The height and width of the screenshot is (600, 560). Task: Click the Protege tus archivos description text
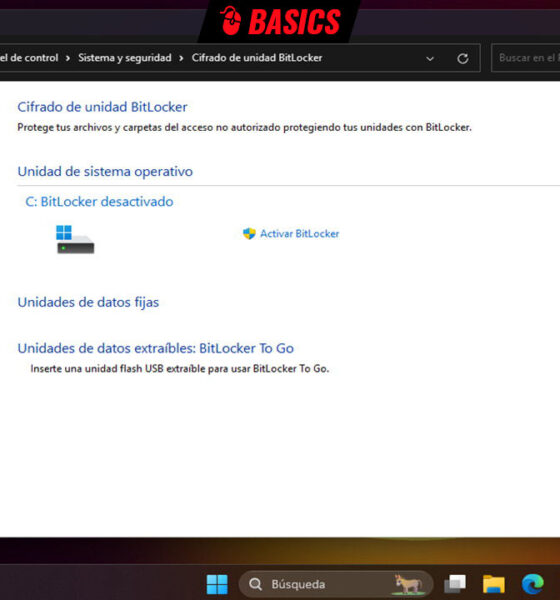tap(245, 127)
